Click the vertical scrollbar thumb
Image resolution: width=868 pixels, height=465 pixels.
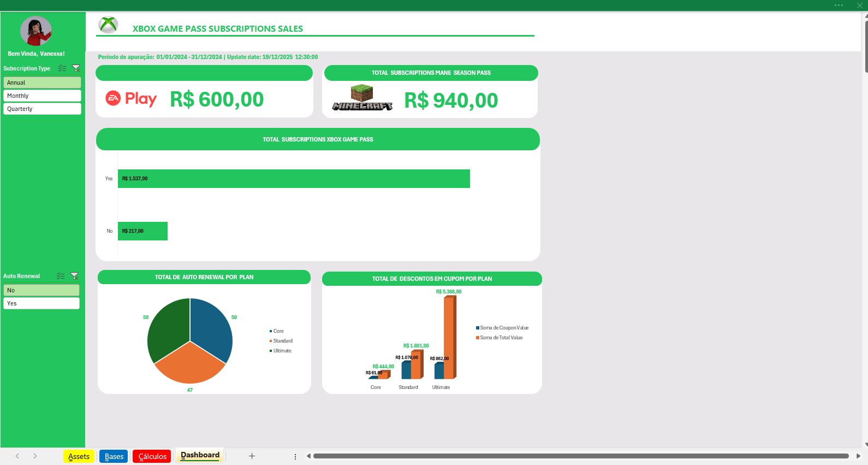click(866, 46)
